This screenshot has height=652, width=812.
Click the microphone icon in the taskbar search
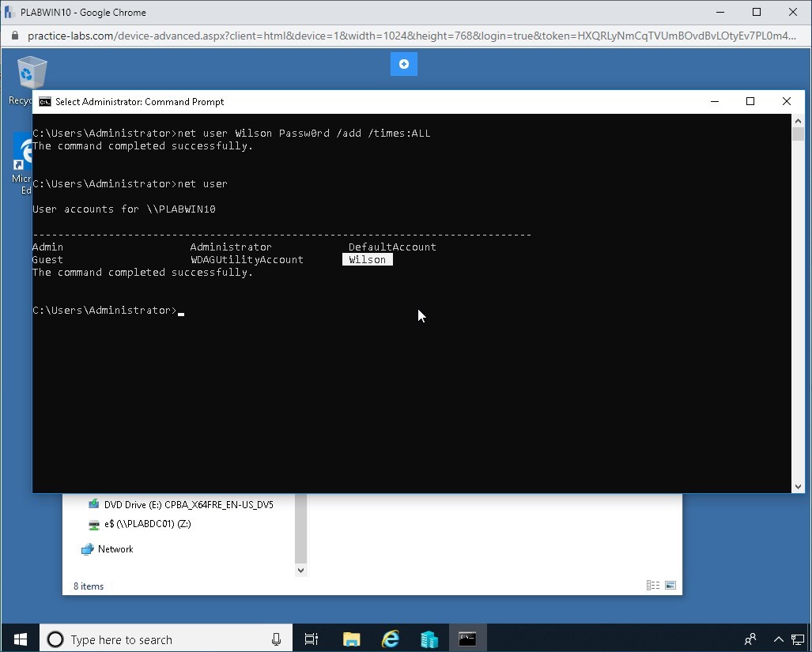276,639
